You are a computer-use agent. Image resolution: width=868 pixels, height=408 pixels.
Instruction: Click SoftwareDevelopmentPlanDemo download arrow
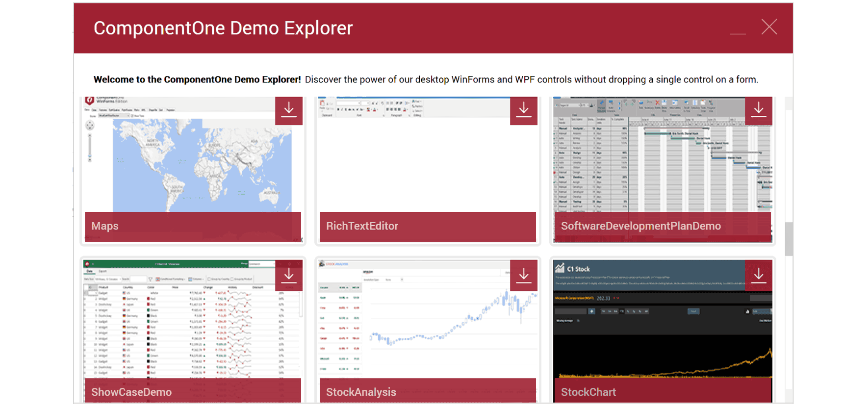tap(758, 110)
